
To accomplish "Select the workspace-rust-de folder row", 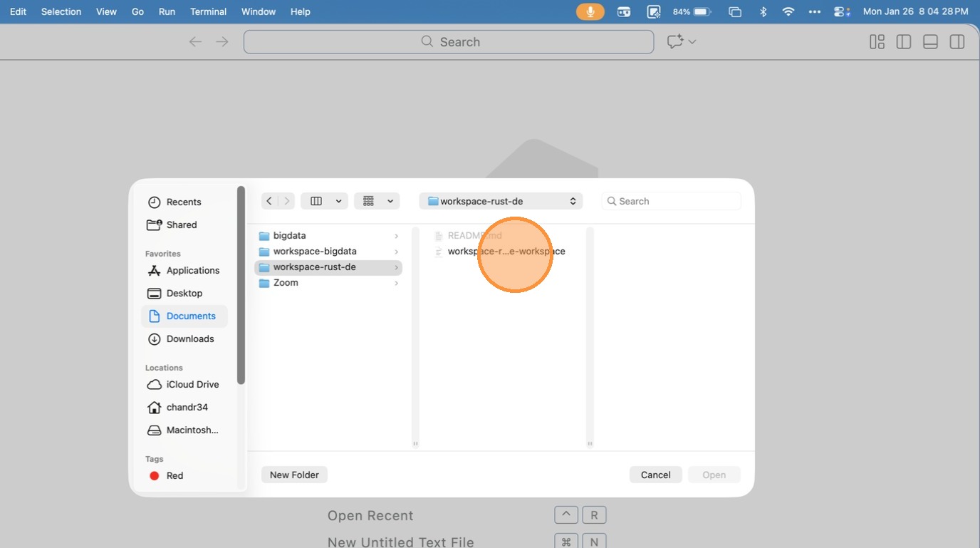I will pos(328,267).
